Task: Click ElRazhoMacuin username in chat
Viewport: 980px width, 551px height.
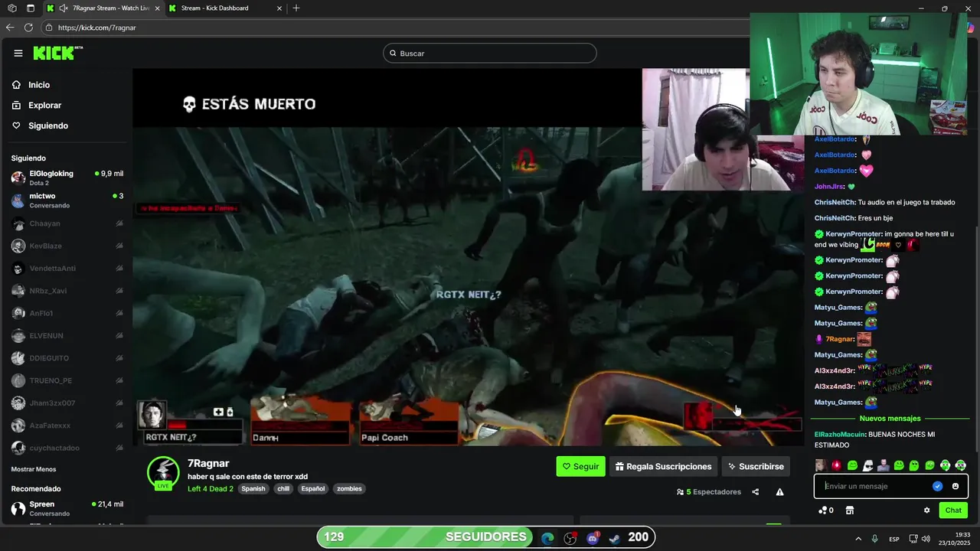Action: pyautogui.click(x=840, y=435)
